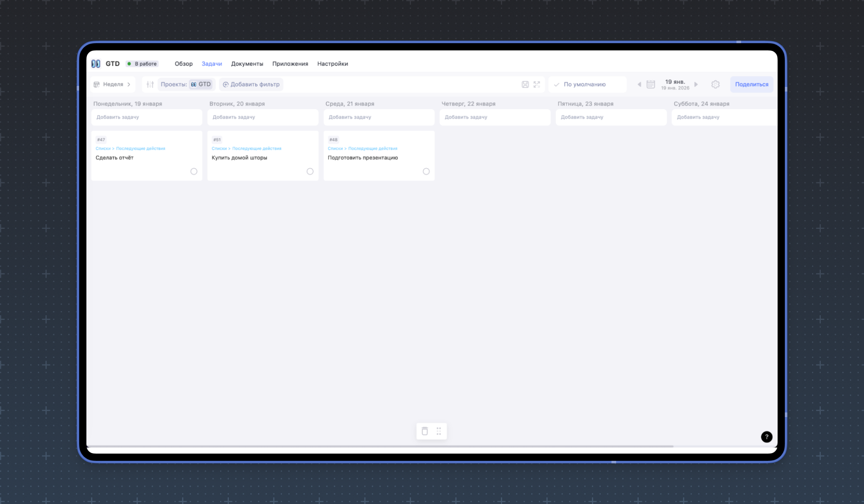Open the "В работе" project status dropdown

tap(142, 64)
